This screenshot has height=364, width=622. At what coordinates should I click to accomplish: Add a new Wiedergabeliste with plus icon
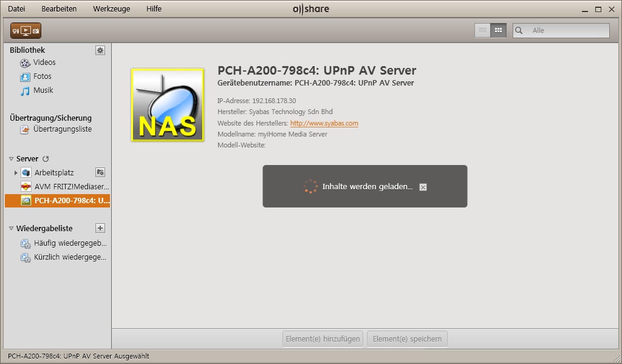pos(100,228)
